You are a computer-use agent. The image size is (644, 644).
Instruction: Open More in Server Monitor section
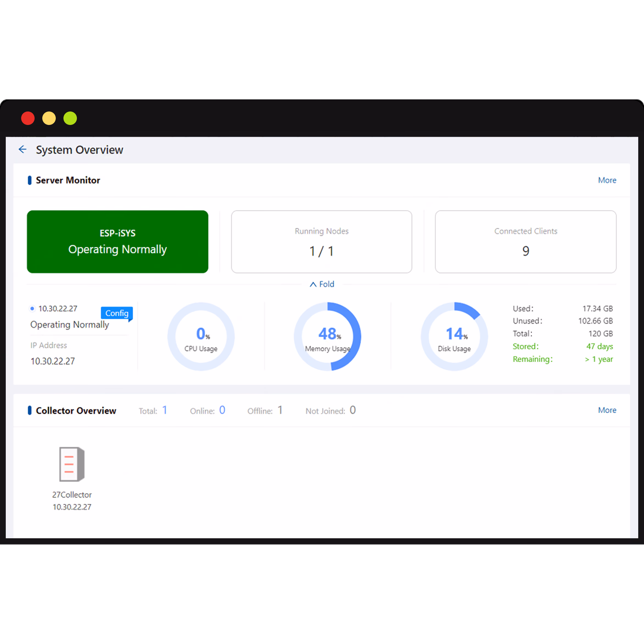click(607, 180)
